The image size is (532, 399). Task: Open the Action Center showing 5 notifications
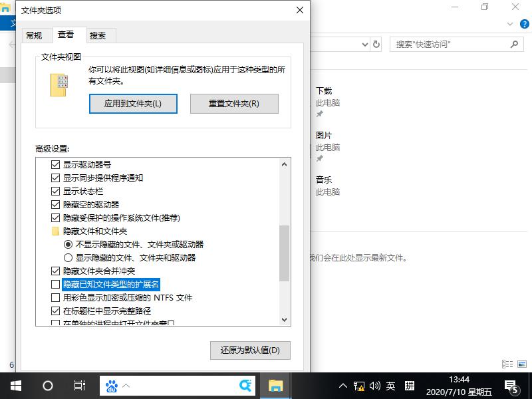512,386
